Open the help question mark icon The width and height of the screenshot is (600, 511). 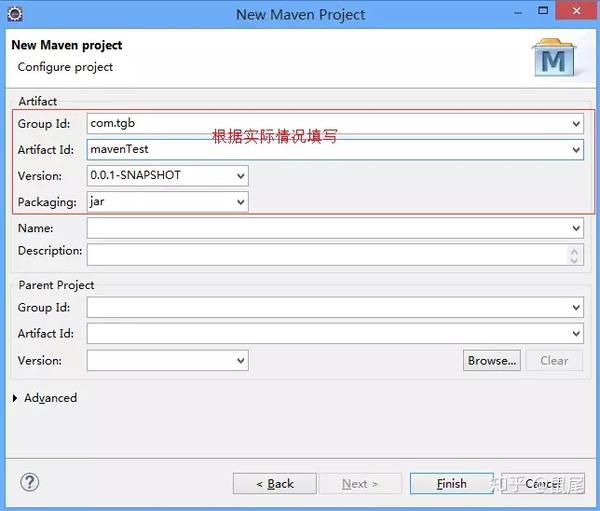tap(29, 482)
